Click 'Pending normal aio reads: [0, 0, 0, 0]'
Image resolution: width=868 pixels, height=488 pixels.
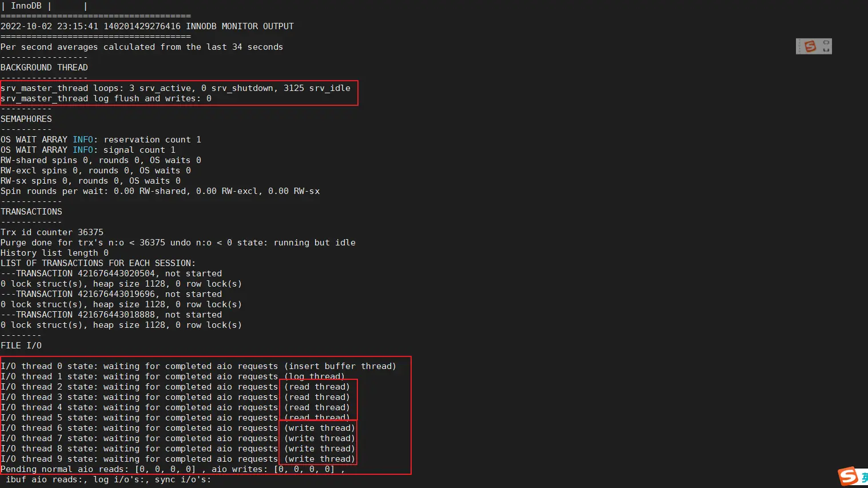[98, 469]
